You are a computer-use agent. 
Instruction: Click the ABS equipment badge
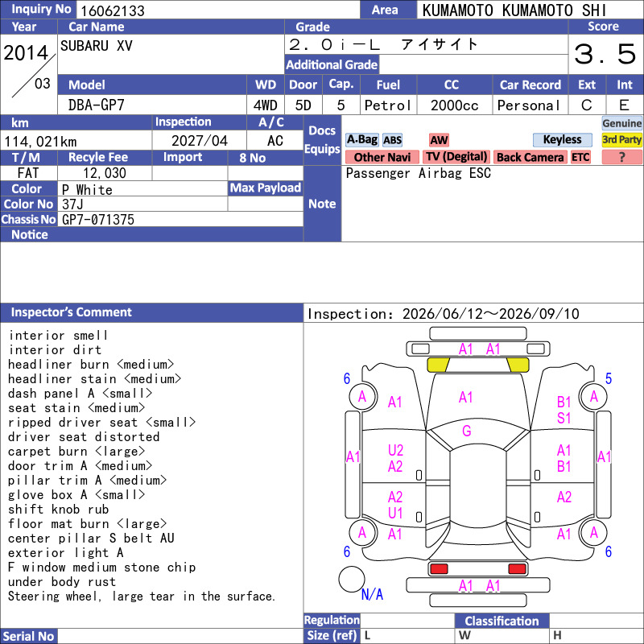392,140
